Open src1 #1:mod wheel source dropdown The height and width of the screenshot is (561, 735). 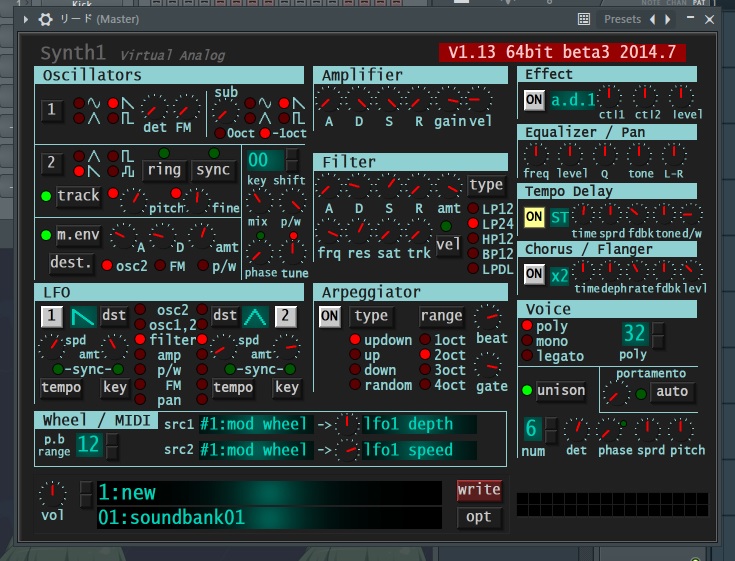pos(255,424)
